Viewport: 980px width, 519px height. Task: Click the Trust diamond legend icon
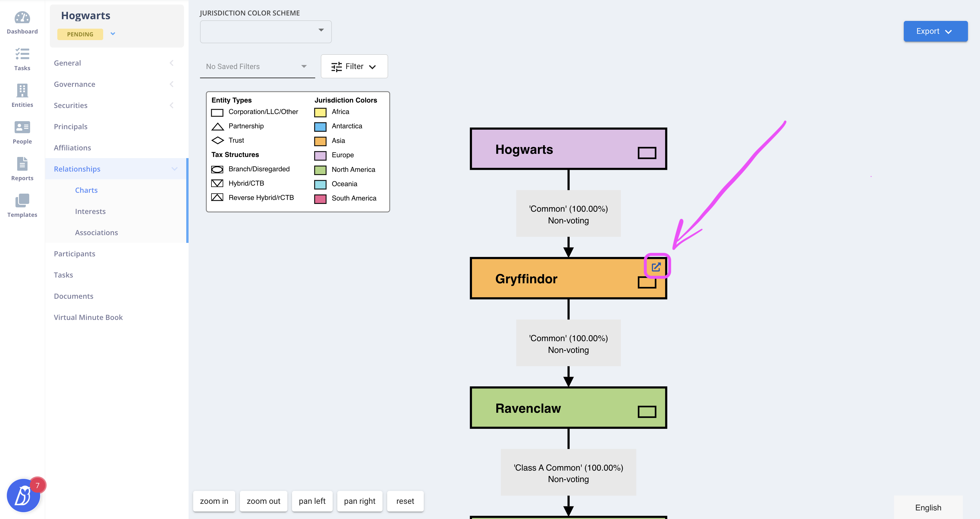coord(217,140)
